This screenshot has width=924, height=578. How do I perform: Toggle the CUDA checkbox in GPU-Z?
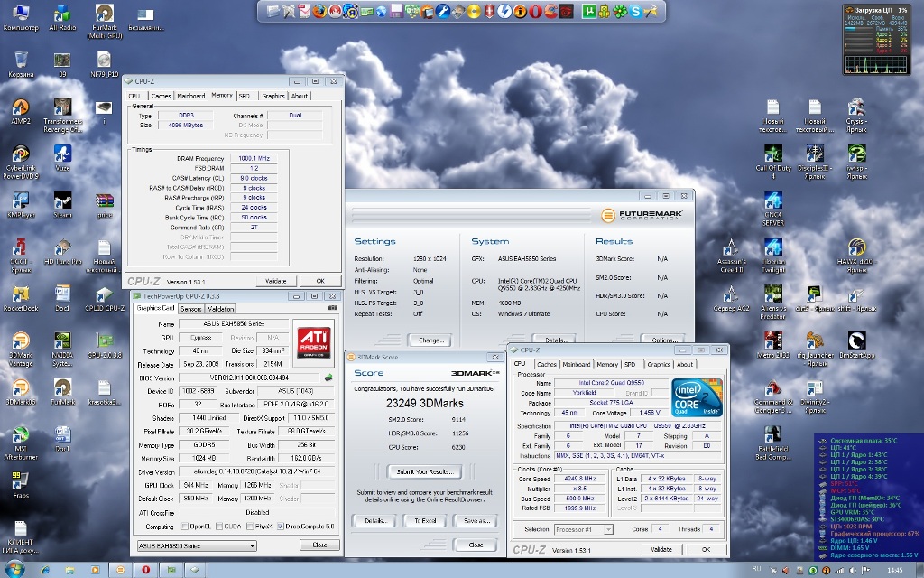[x=219, y=527]
